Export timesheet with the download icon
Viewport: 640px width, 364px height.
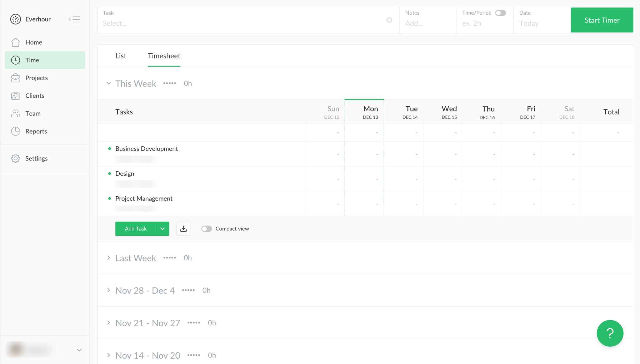point(183,229)
